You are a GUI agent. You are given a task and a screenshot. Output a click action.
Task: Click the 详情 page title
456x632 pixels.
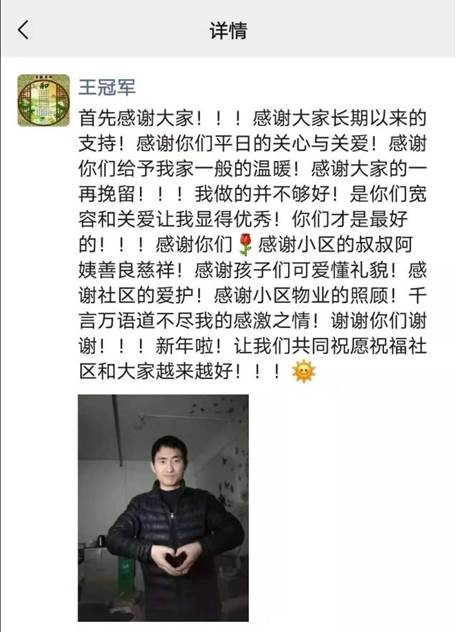(228, 31)
